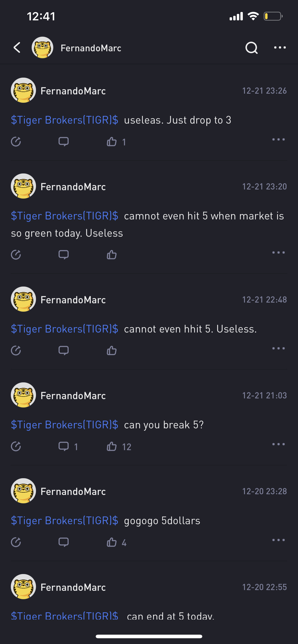The width and height of the screenshot is (298, 644).
Task: Repost the "cannot even hhit 5" post
Action: (16, 351)
